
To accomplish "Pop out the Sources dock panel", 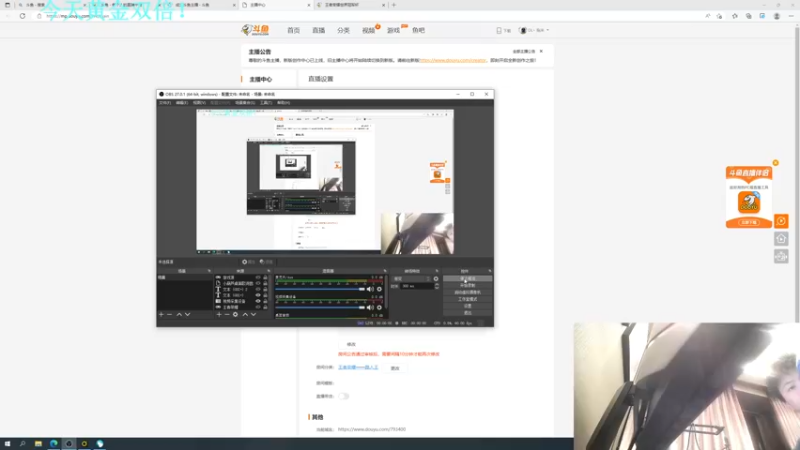I will pos(269,271).
